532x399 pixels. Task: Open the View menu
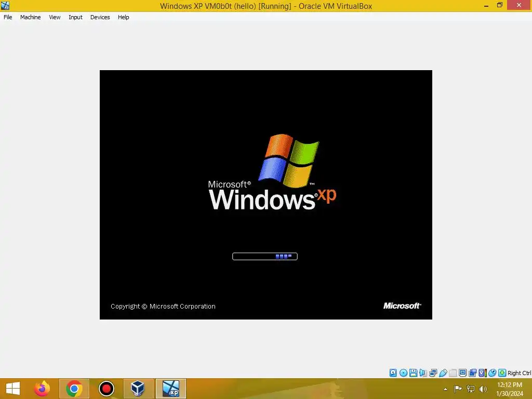pyautogui.click(x=55, y=17)
